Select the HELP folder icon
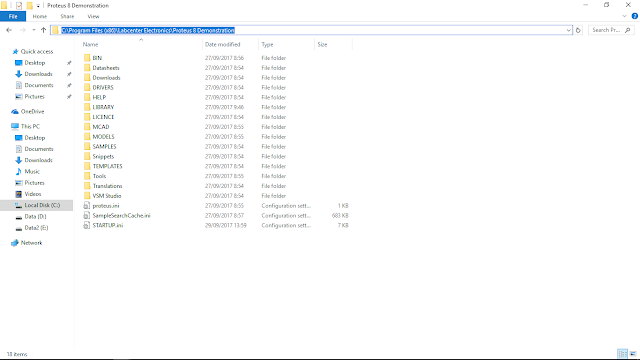The width and height of the screenshot is (640, 360). [x=87, y=97]
